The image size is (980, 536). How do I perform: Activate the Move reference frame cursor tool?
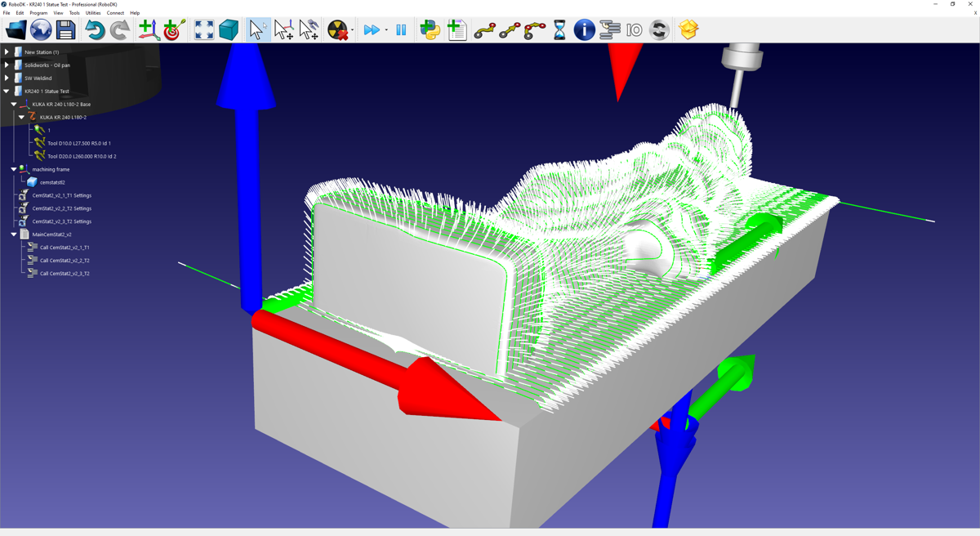click(x=283, y=30)
